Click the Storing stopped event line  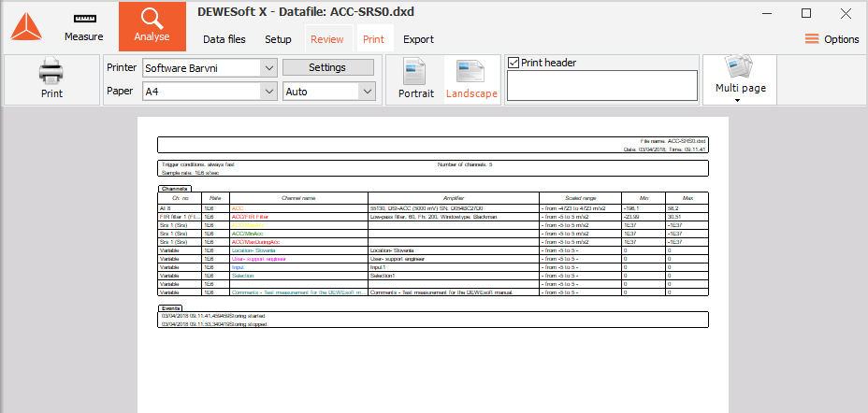click(x=214, y=324)
